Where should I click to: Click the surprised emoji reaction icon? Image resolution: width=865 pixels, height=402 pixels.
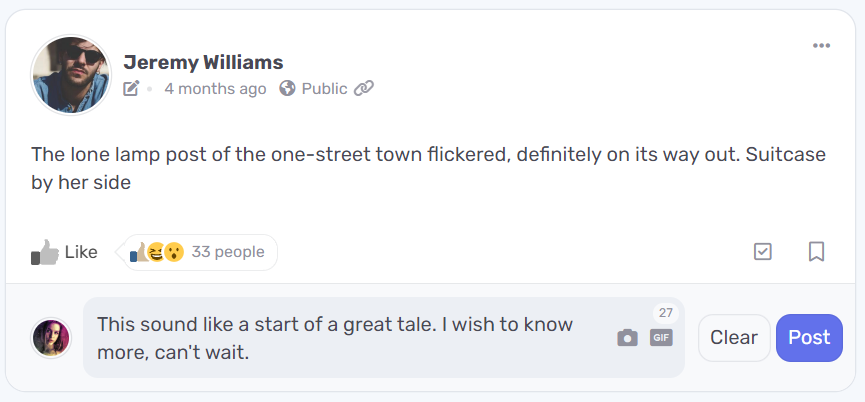coord(174,253)
